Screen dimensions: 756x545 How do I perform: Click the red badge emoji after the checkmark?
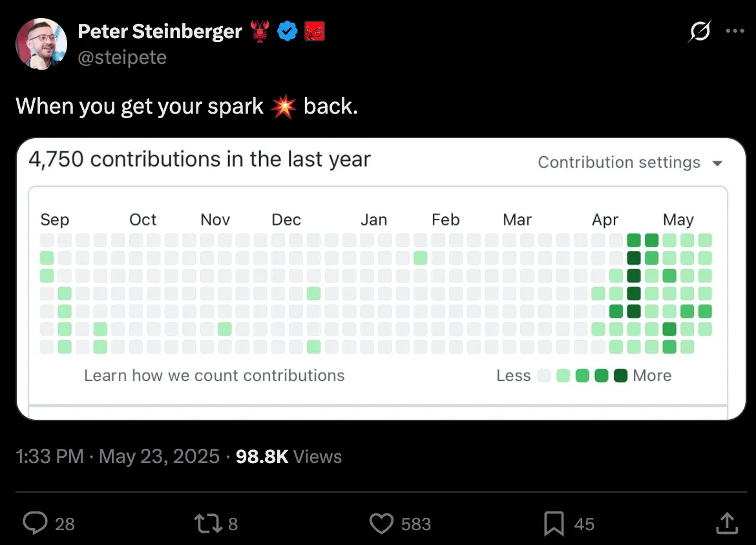point(315,30)
